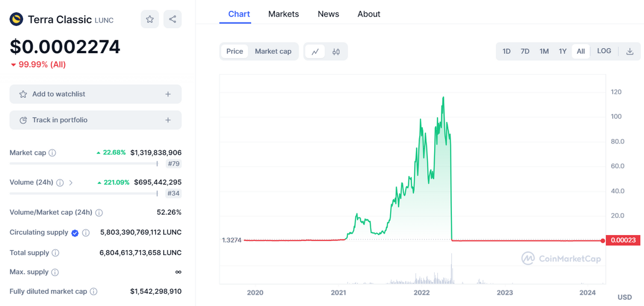This screenshot has height=306, width=644.
Task: Click volume value $695,442,295
Action: [158, 183]
